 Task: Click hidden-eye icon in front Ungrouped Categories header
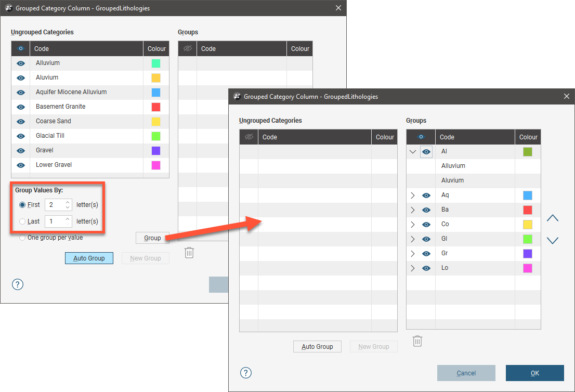[x=249, y=137]
